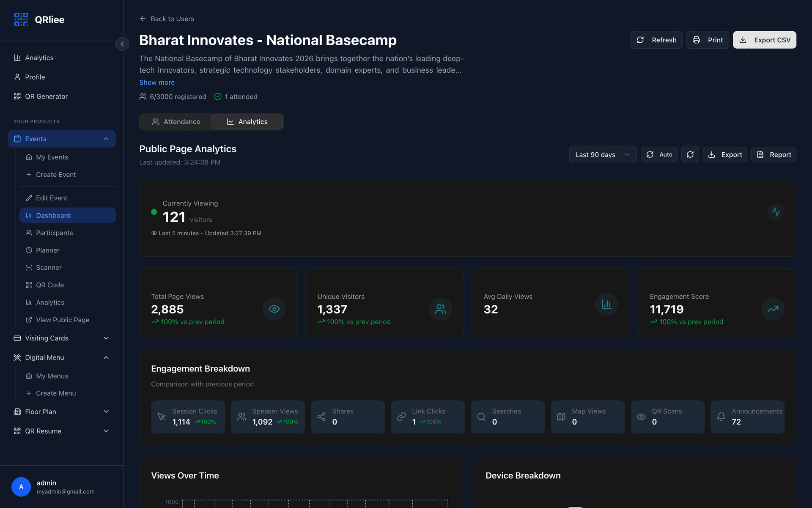Switch to the Attendance tab
This screenshot has width=812, height=508.
[x=176, y=122]
